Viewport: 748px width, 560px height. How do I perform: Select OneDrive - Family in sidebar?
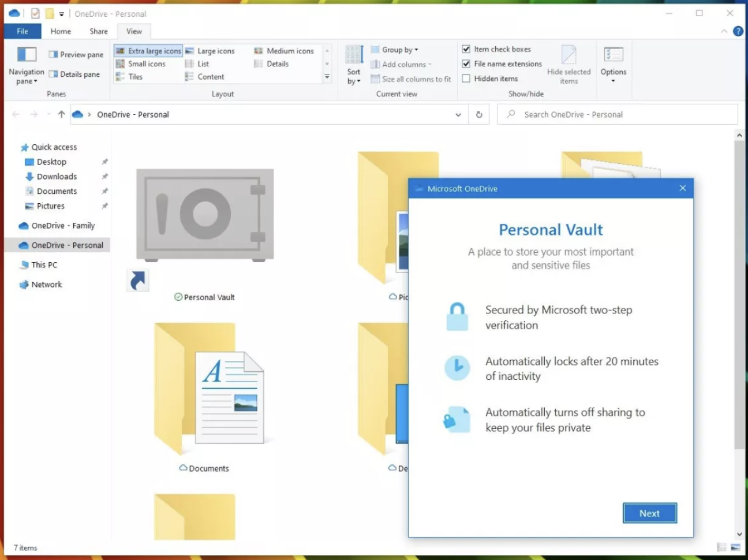tap(57, 226)
